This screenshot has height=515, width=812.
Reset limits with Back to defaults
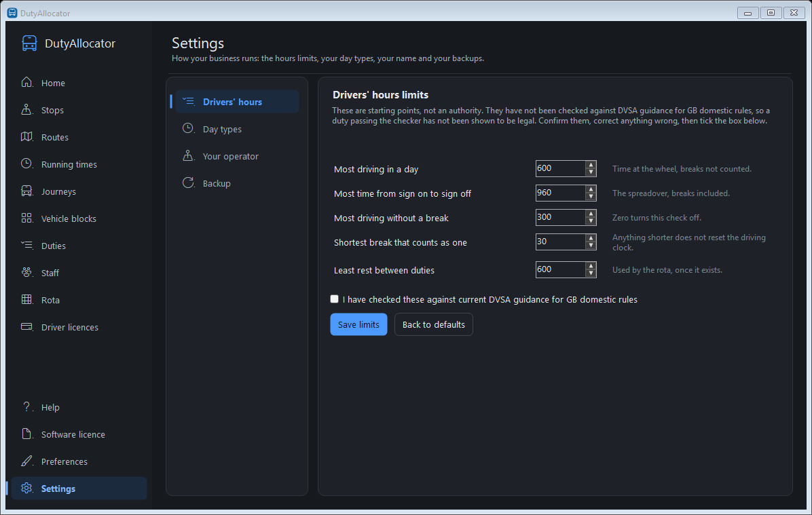(x=433, y=324)
